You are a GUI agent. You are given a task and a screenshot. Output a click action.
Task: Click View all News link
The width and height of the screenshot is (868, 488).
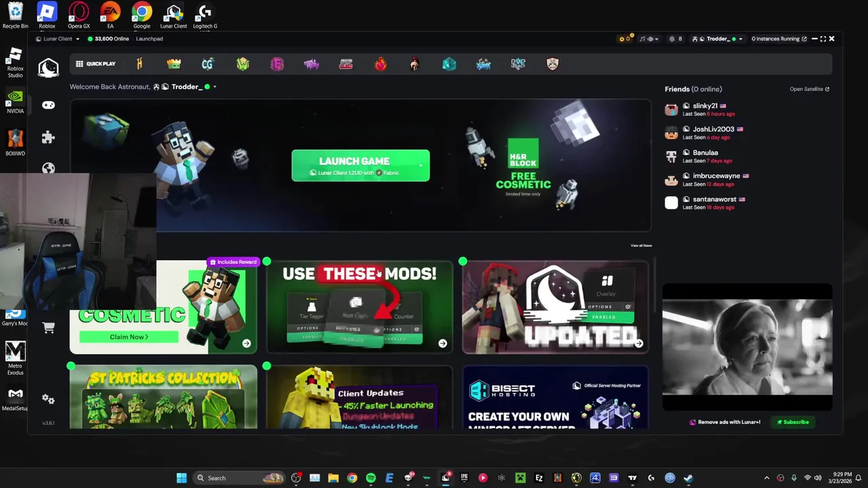[x=641, y=245]
